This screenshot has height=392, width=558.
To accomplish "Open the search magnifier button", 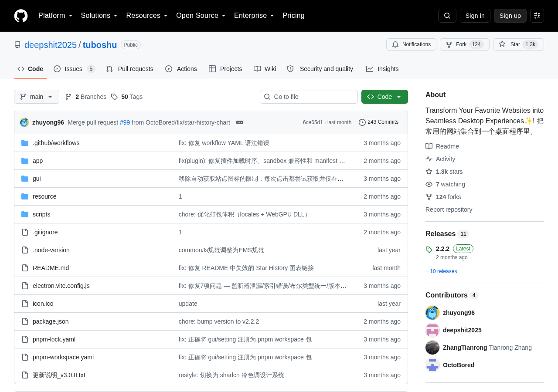I will (x=447, y=16).
